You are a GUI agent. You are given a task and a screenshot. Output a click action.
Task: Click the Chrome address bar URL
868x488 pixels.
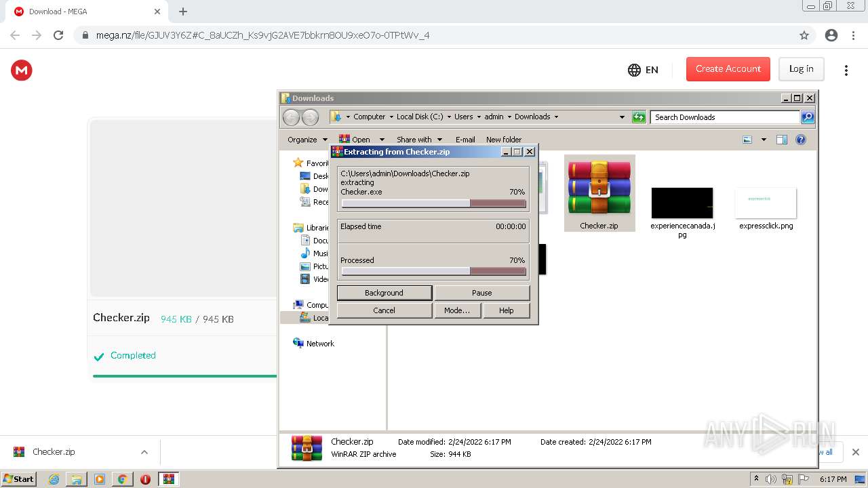point(262,35)
